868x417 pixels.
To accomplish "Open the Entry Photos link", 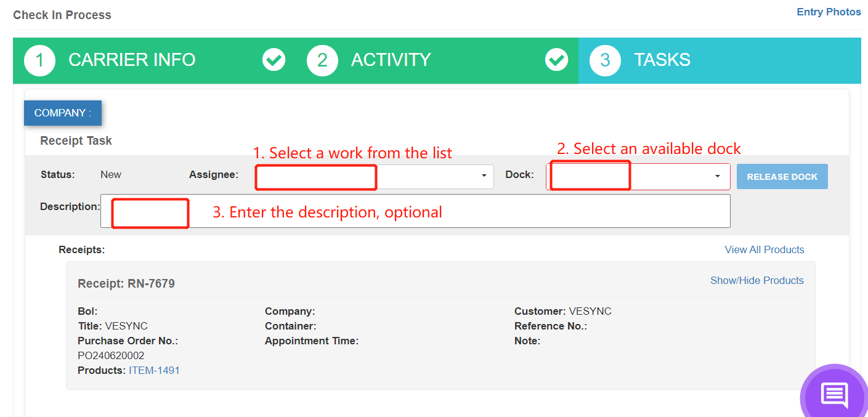I will (x=829, y=12).
